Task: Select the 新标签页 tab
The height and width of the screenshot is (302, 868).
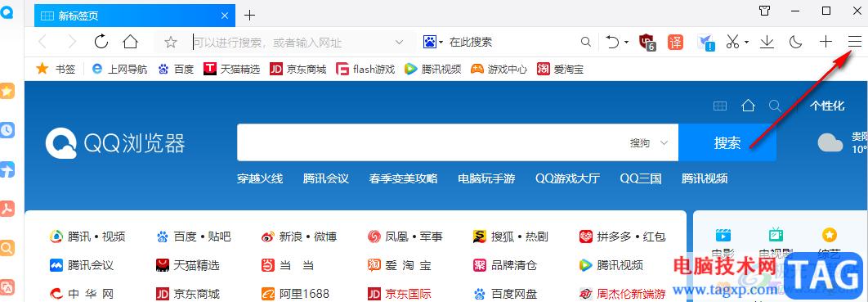Action: click(x=135, y=16)
